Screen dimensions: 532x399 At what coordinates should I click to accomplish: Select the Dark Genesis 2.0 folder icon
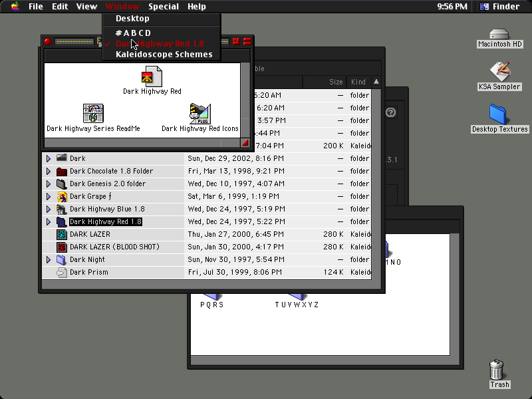coord(61,184)
